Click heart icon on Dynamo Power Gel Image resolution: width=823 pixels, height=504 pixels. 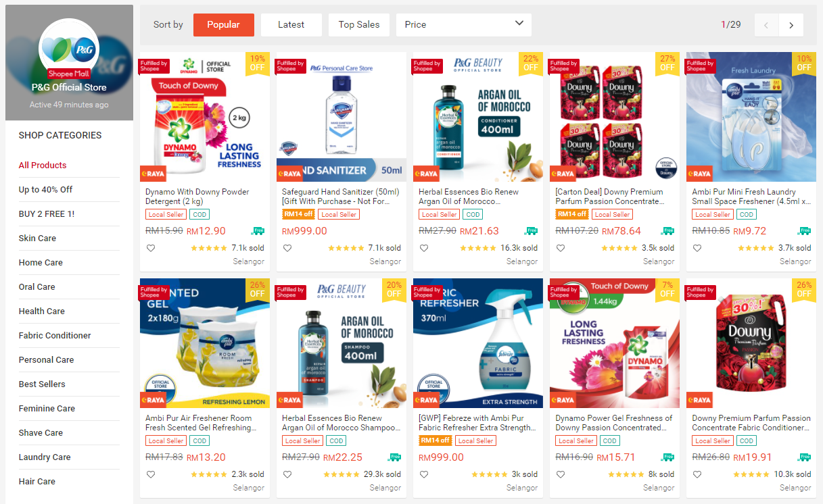(x=561, y=474)
